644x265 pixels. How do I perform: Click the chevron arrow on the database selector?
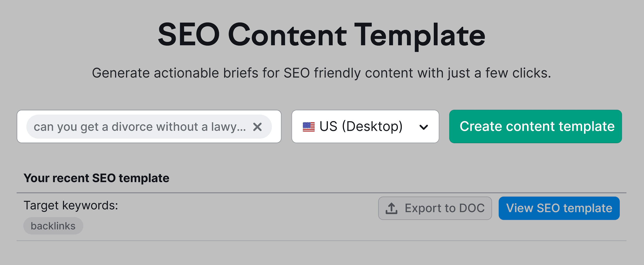pos(423,127)
